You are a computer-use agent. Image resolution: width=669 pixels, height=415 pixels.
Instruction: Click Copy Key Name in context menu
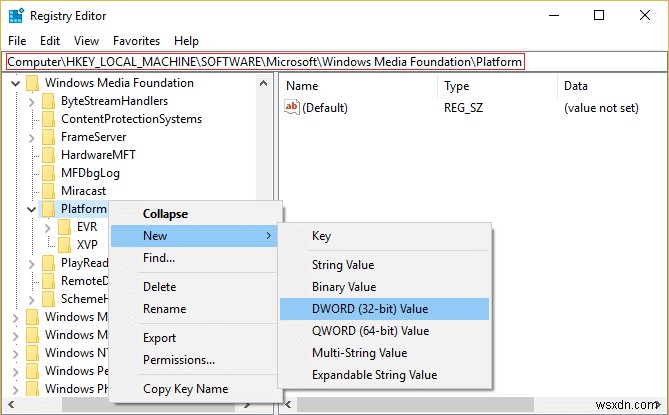point(185,389)
